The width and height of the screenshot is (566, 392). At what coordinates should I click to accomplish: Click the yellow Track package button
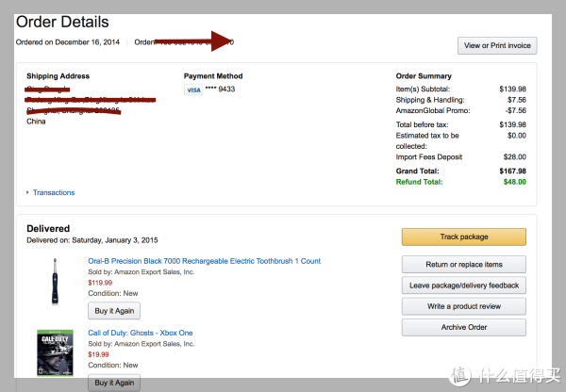click(464, 237)
